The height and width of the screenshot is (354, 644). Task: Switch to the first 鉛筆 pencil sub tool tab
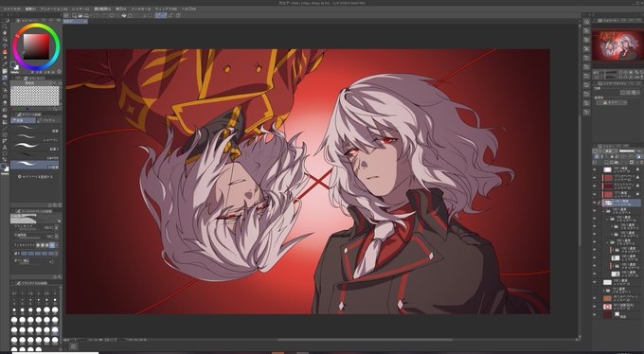23,120
